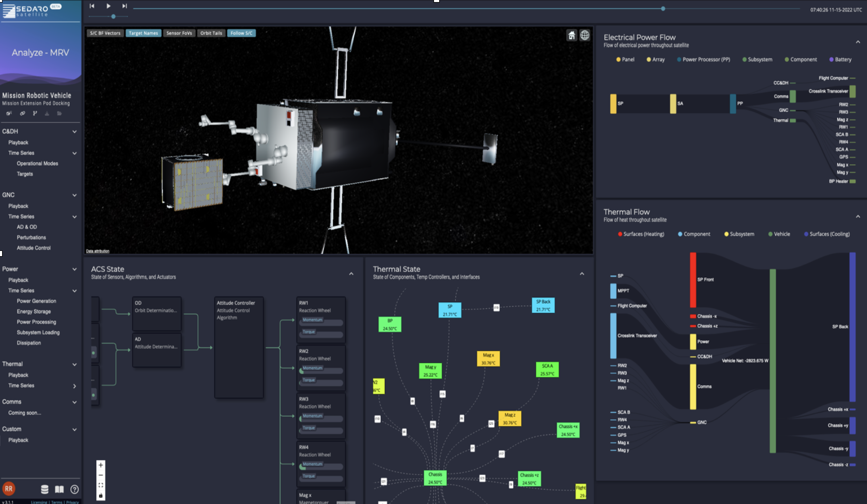Screen dimensions: 867x504
Task: Zoom in on the ACS State diagram
Action: 101,465
